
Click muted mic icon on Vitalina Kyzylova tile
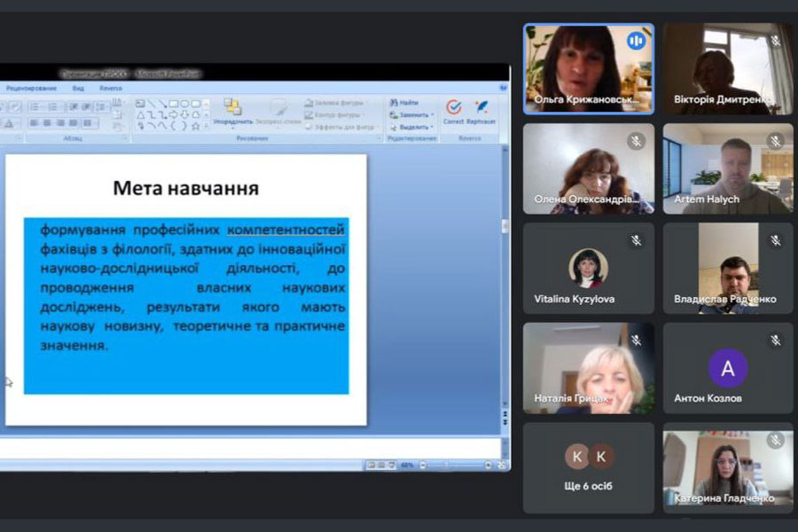click(x=636, y=240)
